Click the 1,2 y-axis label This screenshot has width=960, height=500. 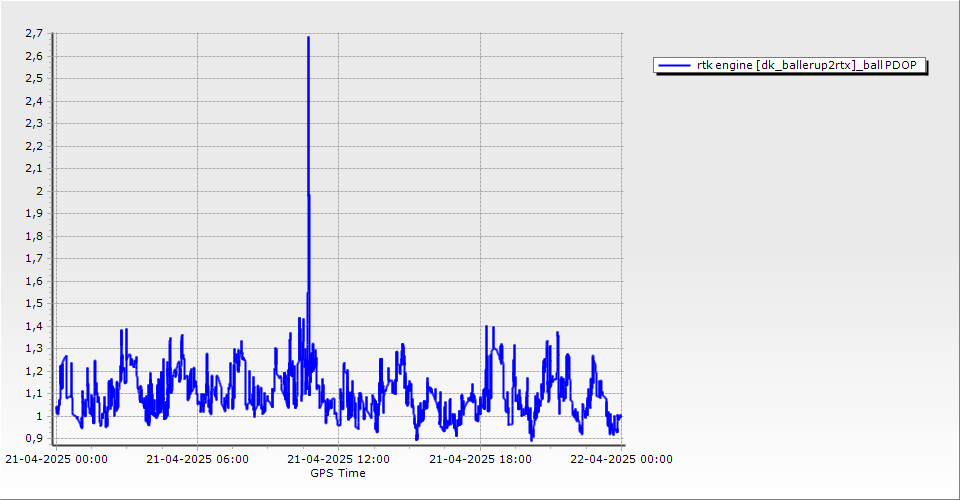tap(34, 371)
